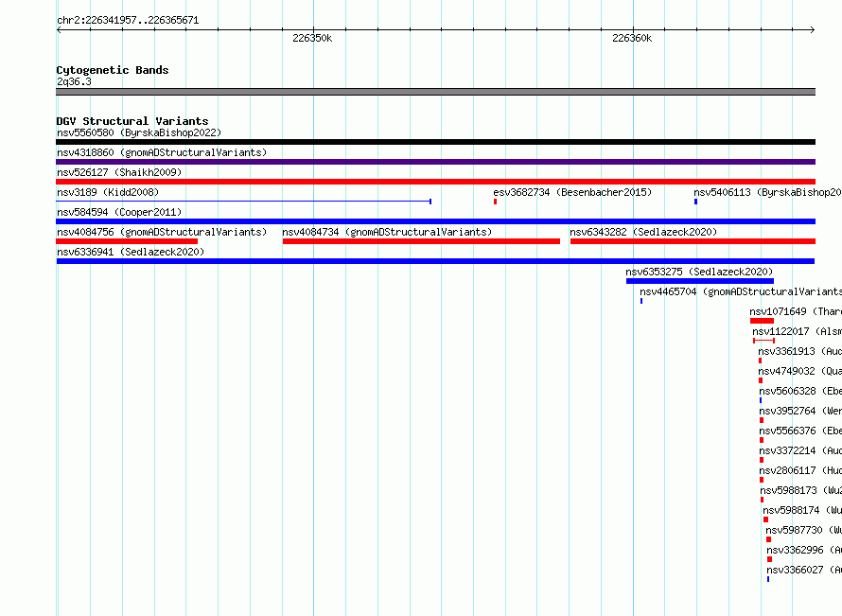Select the small red esv3682734 marker

(x=495, y=202)
